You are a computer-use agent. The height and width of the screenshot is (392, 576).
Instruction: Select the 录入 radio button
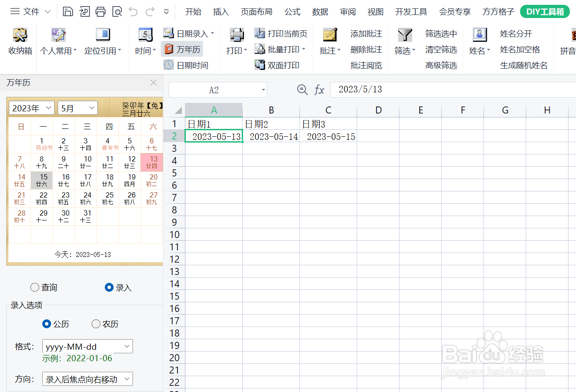click(x=109, y=287)
